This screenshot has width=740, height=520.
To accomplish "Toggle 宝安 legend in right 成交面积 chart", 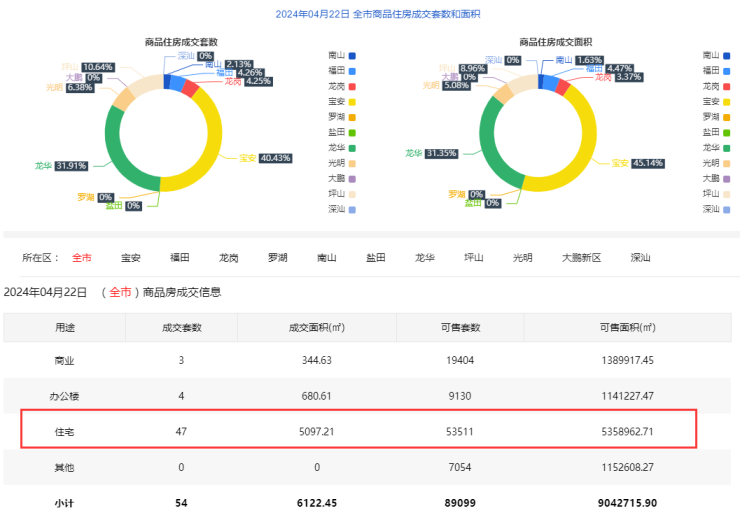I will [x=712, y=101].
